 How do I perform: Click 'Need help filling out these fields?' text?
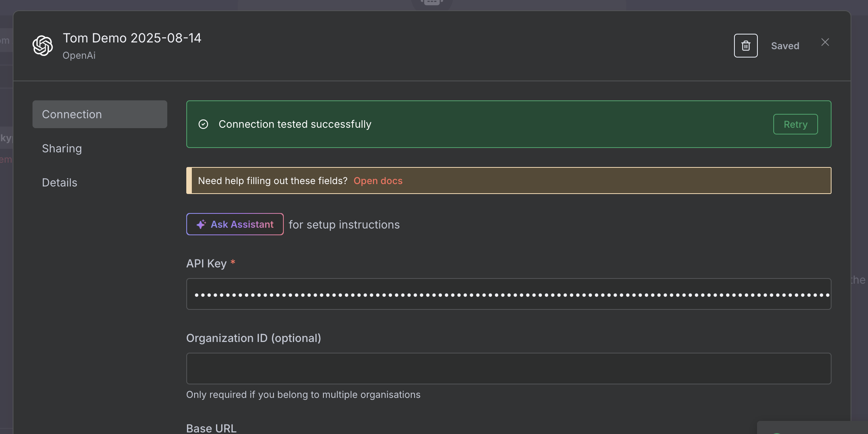(272, 181)
